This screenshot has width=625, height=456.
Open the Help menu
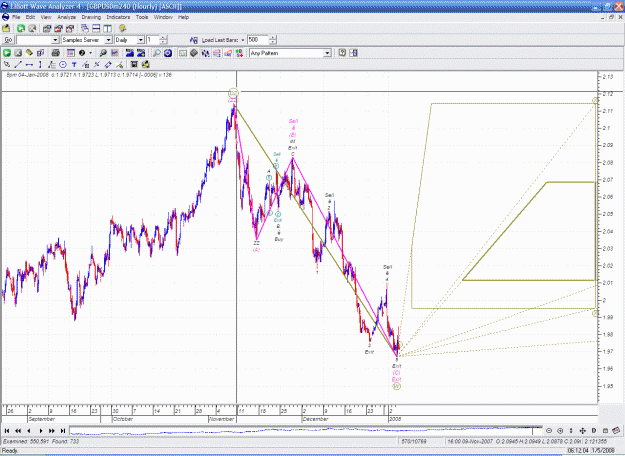(x=183, y=17)
